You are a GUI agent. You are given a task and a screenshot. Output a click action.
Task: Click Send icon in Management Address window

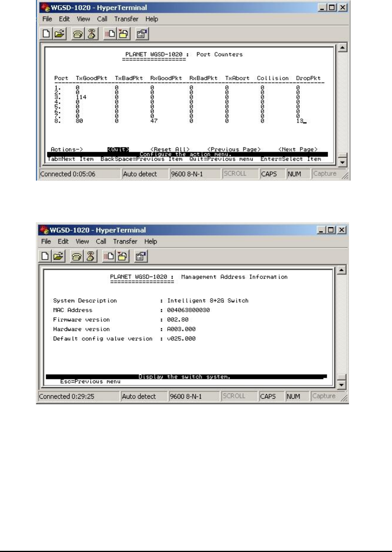click(x=108, y=256)
